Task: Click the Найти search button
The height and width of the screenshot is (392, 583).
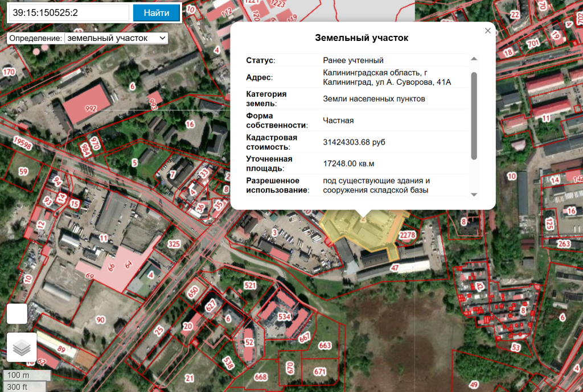Action: click(x=156, y=13)
